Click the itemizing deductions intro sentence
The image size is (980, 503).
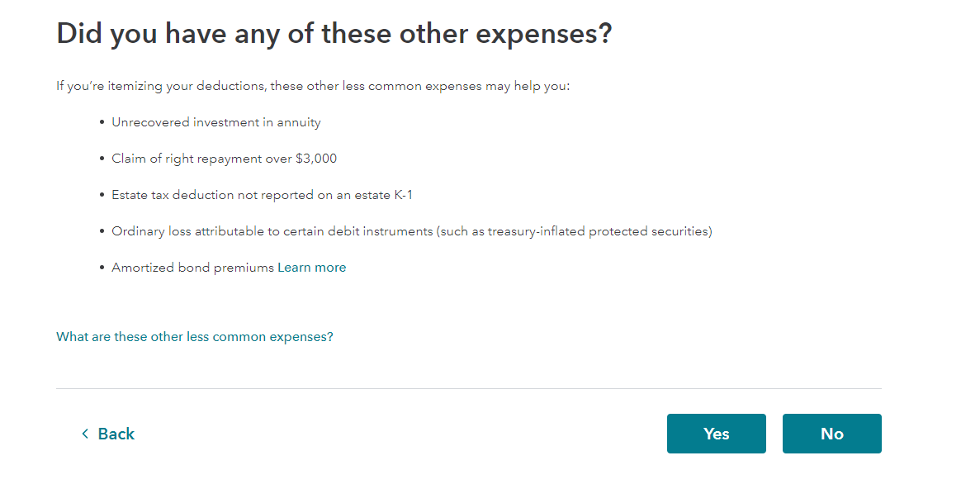[x=313, y=86]
